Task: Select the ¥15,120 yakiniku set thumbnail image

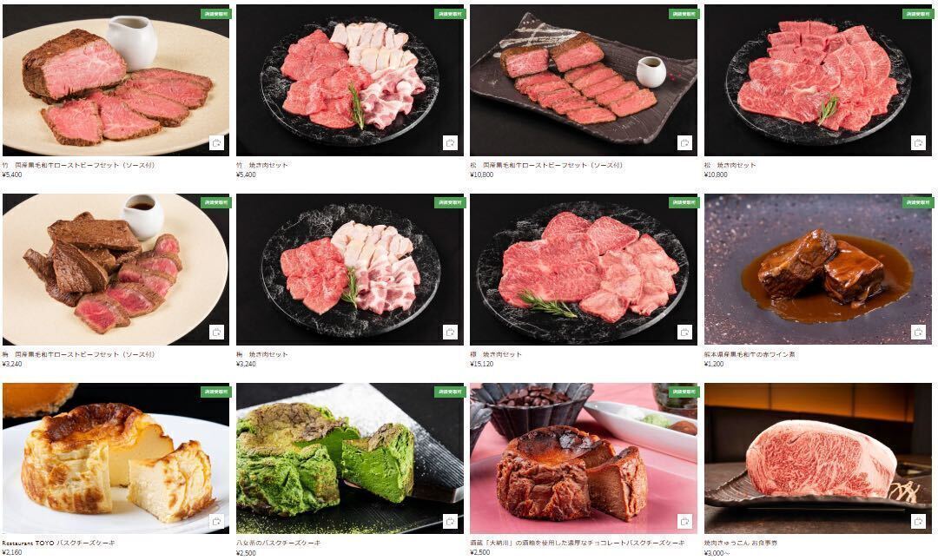Action: pos(584,269)
